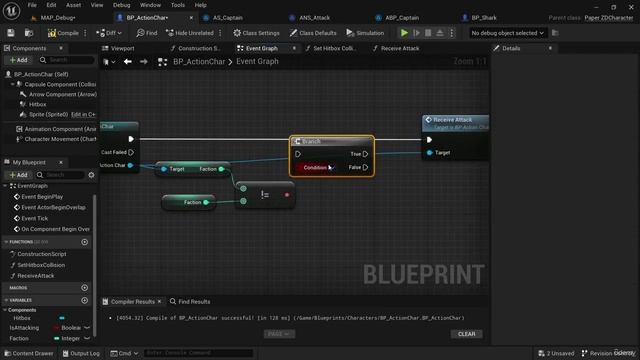Select Event Tick in My Blueprint

pyautogui.click(x=34, y=218)
